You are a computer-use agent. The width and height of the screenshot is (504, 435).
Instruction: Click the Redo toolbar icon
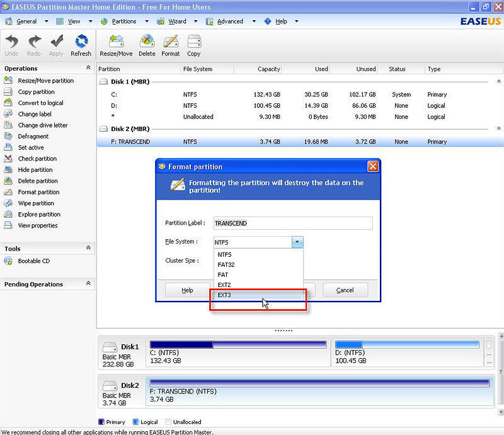click(x=34, y=45)
